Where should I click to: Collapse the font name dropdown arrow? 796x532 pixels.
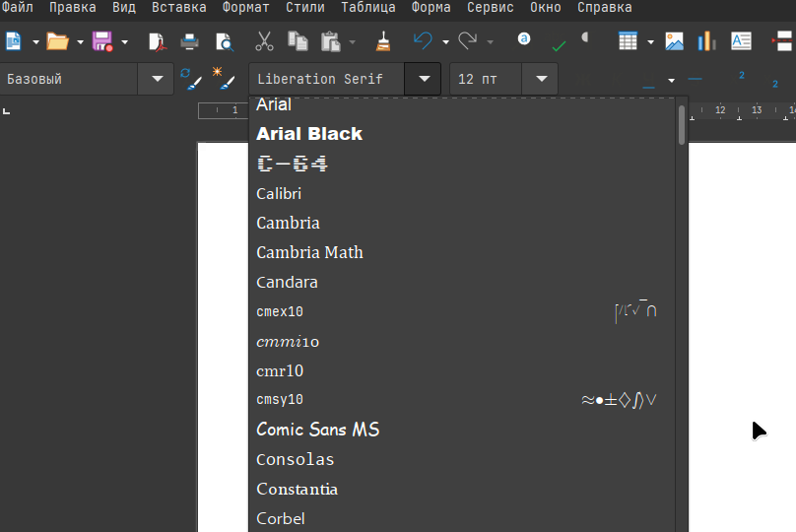pos(424,79)
